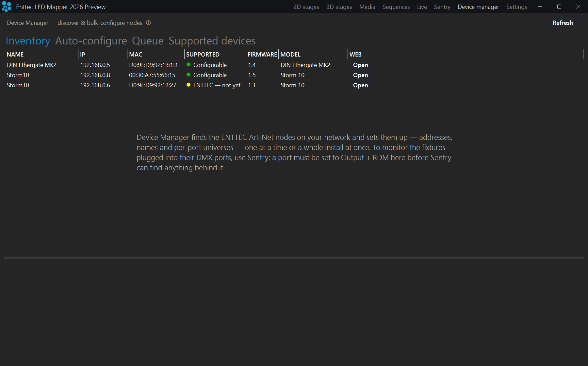Click the Enttec LED Mapper app logo
Screen dimensions: 588x366
click(x=7, y=7)
